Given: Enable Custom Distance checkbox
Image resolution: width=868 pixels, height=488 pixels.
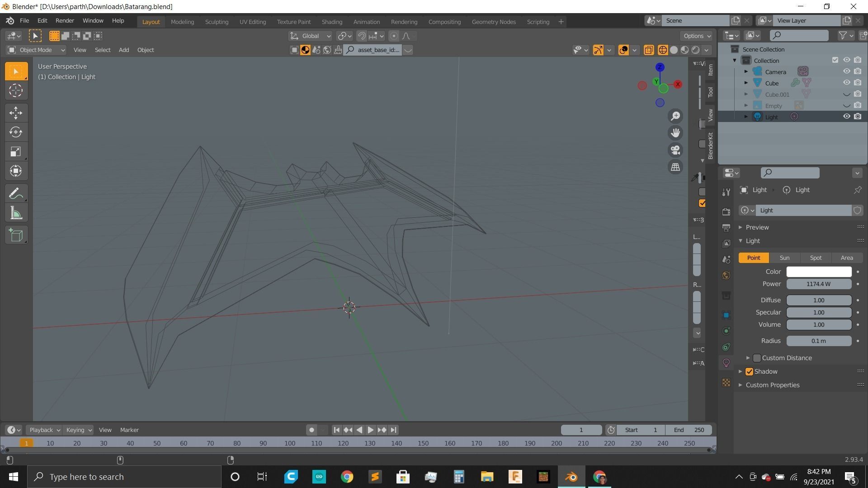Looking at the screenshot, I should (x=757, y=358).
